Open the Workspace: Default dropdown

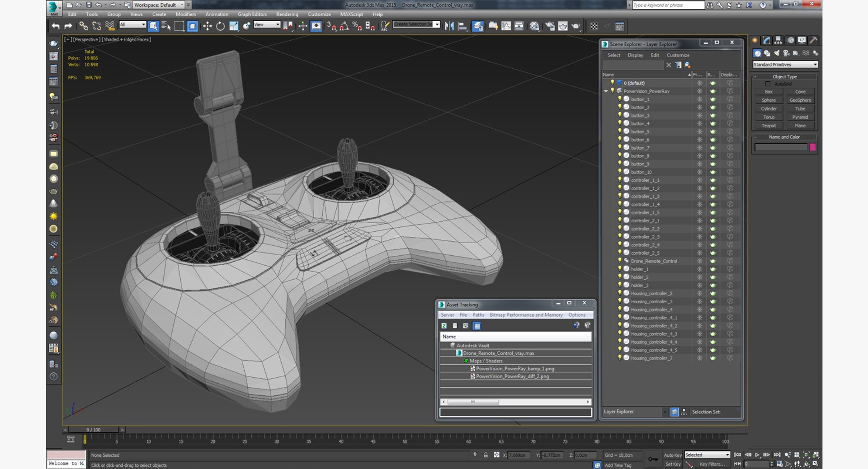click(159, 5)
